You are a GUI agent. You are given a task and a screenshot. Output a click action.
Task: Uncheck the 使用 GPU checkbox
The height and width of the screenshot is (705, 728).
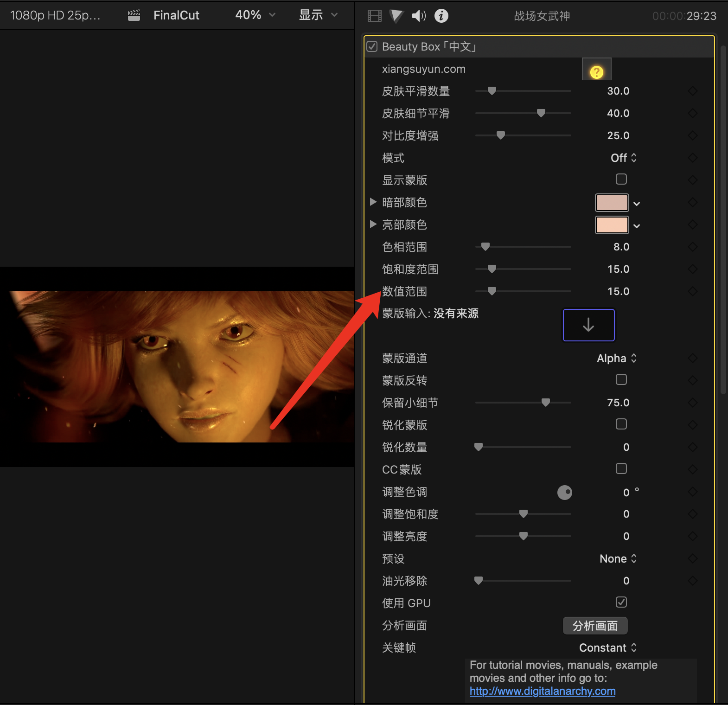click(621, 602)
